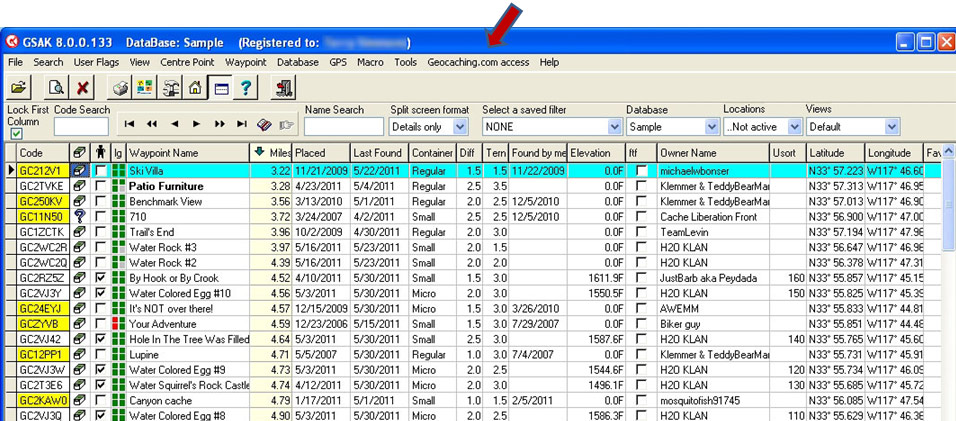Click the page-back double-left arrow
Image resolution: width=956 pixels, height=421 pixels.
click(152, 124)
